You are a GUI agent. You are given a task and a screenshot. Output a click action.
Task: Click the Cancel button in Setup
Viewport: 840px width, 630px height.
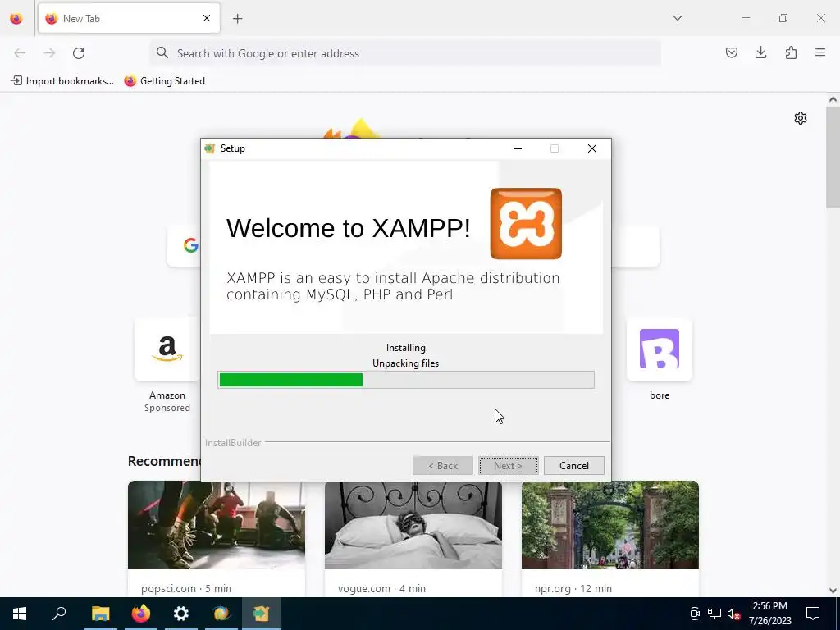(573, 466)
